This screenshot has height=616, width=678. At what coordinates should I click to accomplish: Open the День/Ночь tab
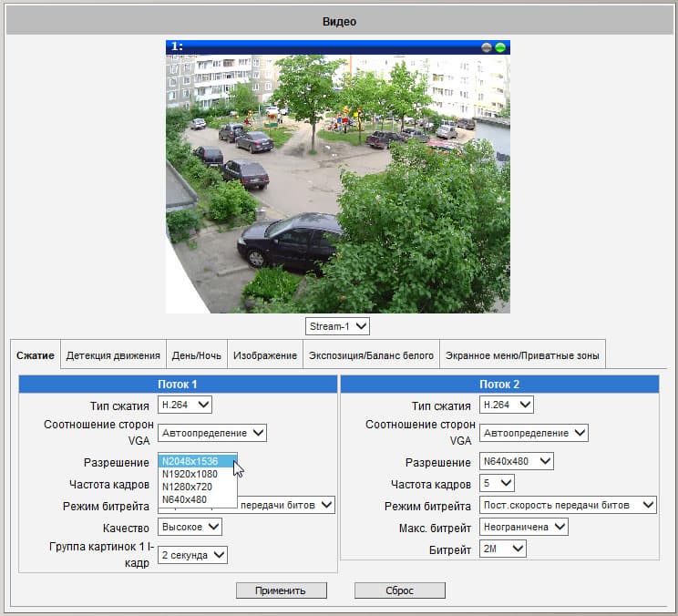pos(198,355)
